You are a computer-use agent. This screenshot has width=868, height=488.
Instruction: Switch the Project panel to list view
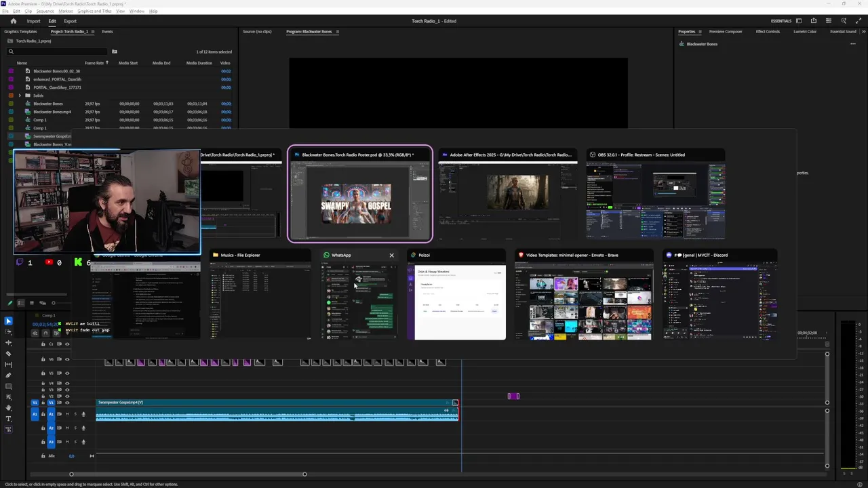pos(21,303)
